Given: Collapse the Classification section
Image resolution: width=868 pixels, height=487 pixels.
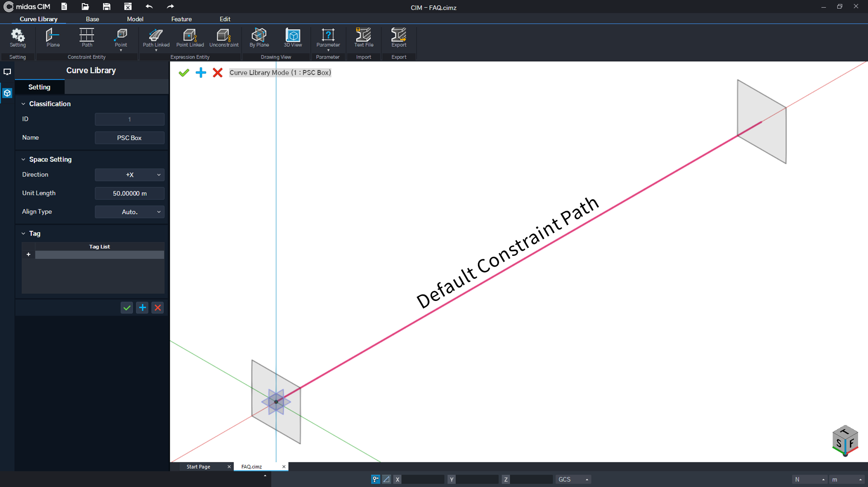Looking at the screenshot, I should pos(23,104).
